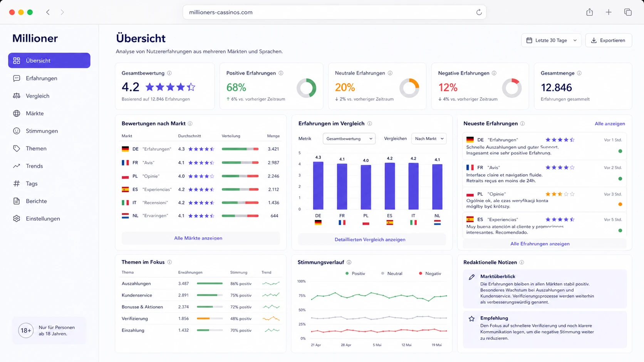
Task: Click info icon beside Neueste Erfahrungen
Action: pos(522,123)
